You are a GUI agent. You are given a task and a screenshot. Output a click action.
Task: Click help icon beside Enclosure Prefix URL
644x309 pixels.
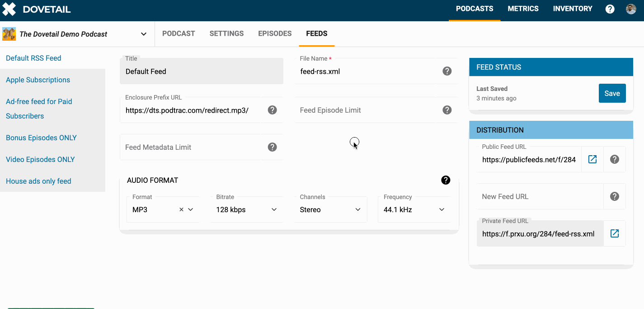(272, 110)
